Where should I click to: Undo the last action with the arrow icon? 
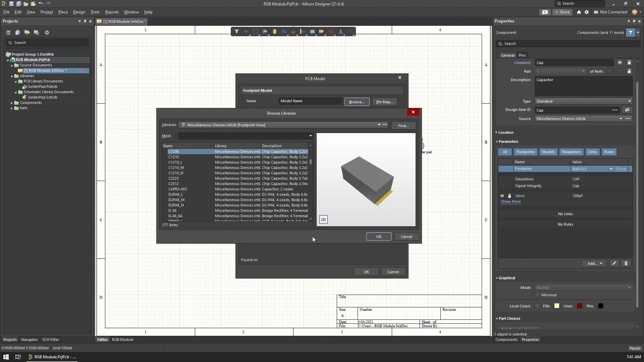tap(41, 4)
